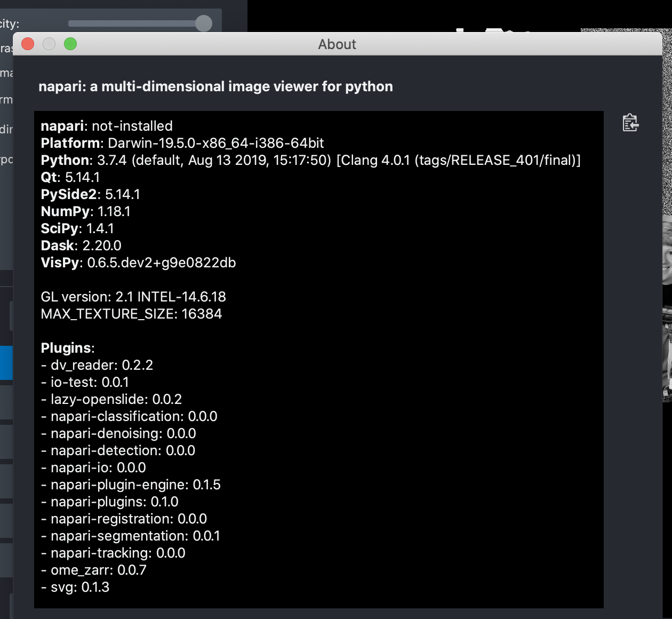
Task: Click the 'io-test: 0.0.1' plugin entry
Action: pos(85,382)
